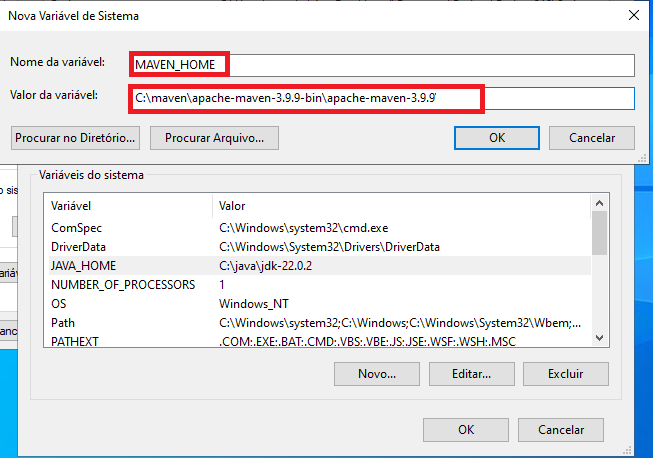
Task: Confirm new variable with OK button
Action: [x=497, y=138]
